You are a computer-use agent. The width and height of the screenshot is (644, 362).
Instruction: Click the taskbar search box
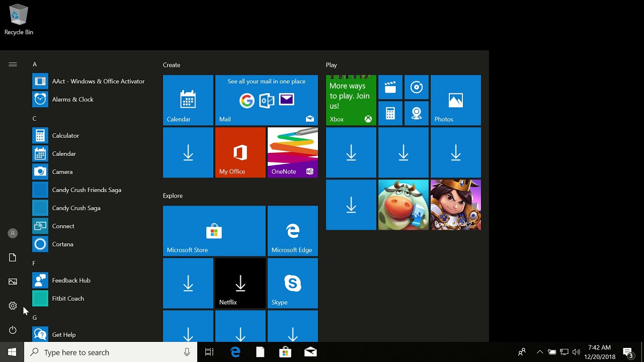111,352
